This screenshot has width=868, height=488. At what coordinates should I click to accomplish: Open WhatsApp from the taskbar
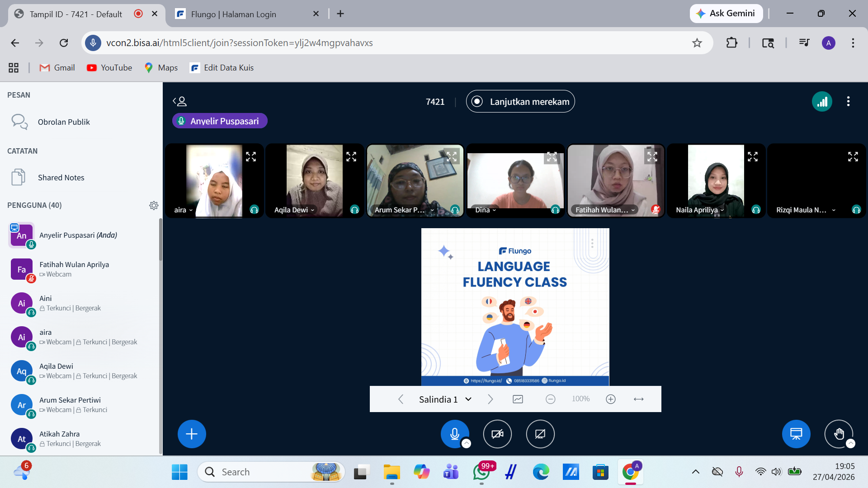point(481,472)
